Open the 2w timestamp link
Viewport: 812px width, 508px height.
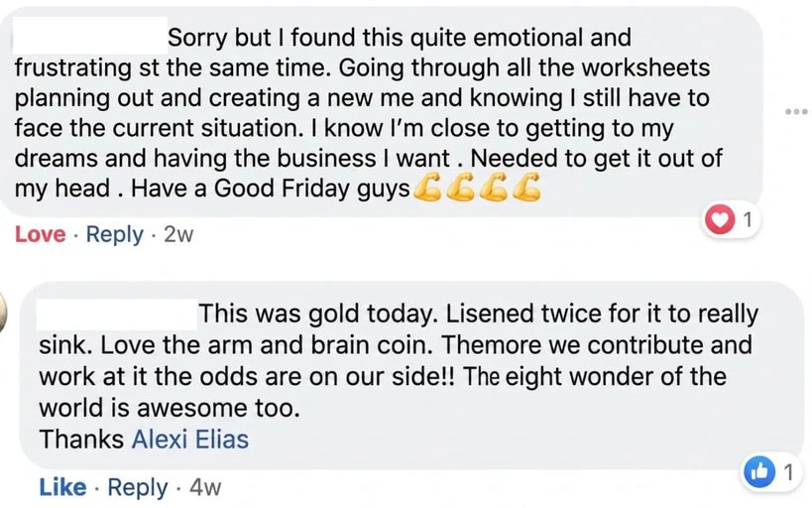[x=178, y=235]
